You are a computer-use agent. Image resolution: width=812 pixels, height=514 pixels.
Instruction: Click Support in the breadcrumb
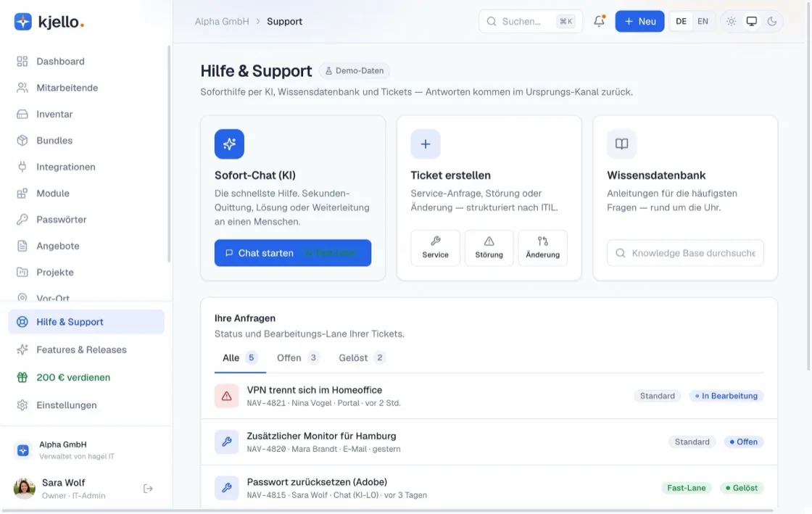pyautogui.click(x=284, y=21)
